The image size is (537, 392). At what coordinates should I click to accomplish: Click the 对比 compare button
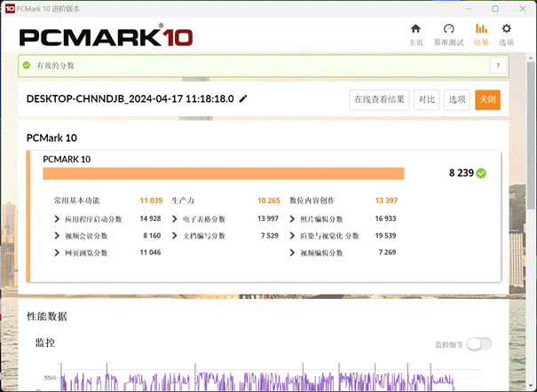point(427,99)
